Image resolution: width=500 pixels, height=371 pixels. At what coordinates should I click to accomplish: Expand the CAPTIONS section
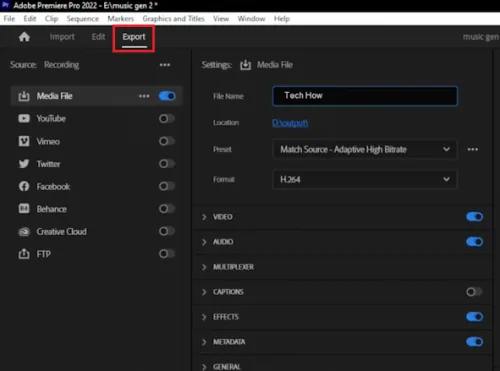point(204,292)
